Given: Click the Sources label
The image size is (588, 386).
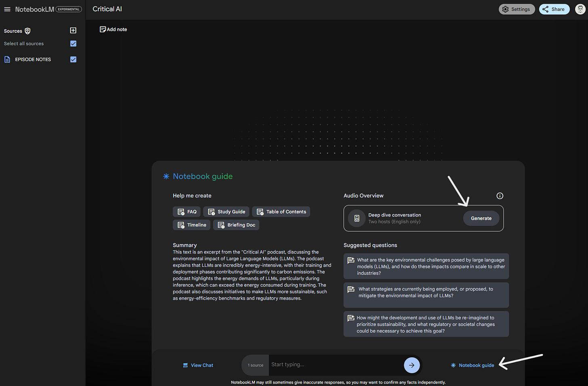Looking at the screenshot, I should point(13,31).
